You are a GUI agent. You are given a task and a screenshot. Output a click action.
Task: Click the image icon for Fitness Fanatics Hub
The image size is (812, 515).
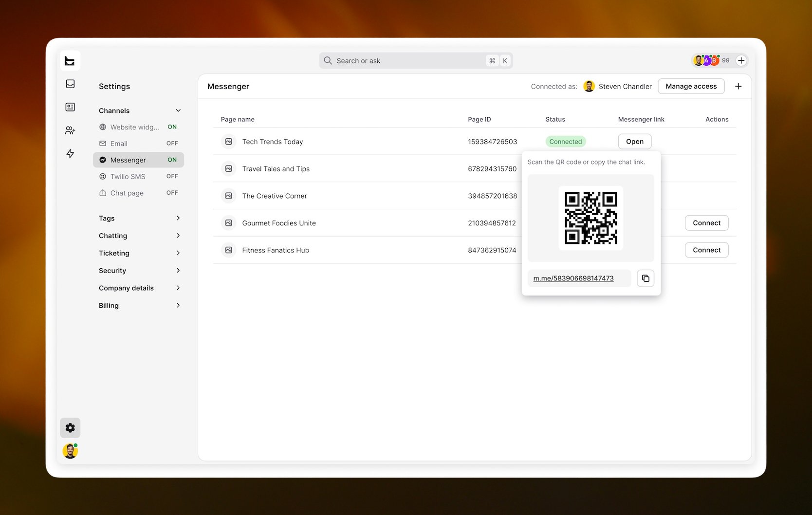point(228,250)
